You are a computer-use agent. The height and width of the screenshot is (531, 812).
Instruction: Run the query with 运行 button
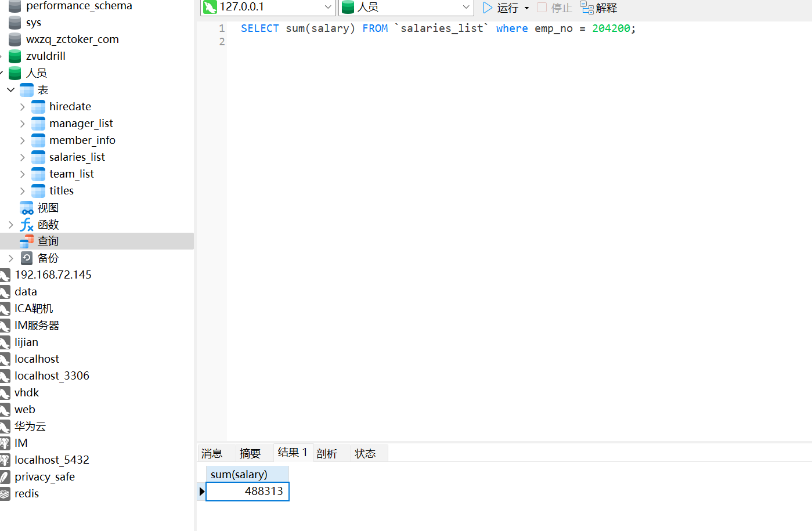500,8
